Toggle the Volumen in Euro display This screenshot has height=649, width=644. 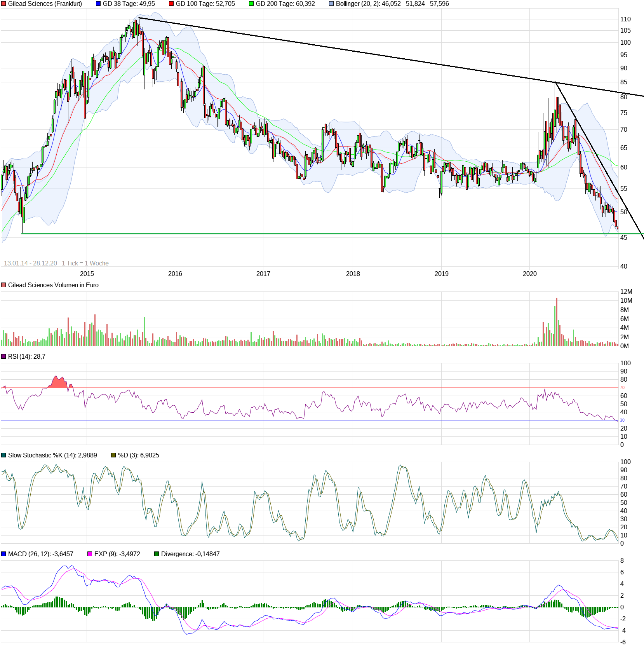tap(4, 285)
